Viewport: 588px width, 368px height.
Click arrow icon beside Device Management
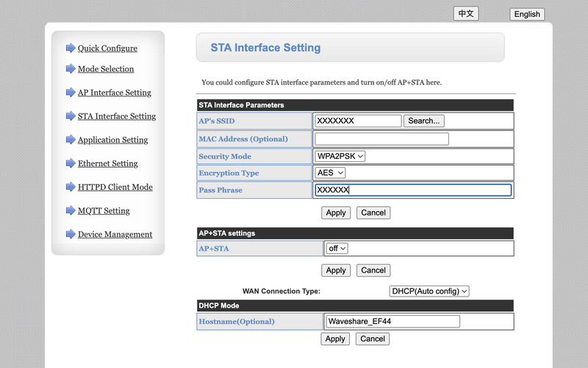(x=71, y=234)
